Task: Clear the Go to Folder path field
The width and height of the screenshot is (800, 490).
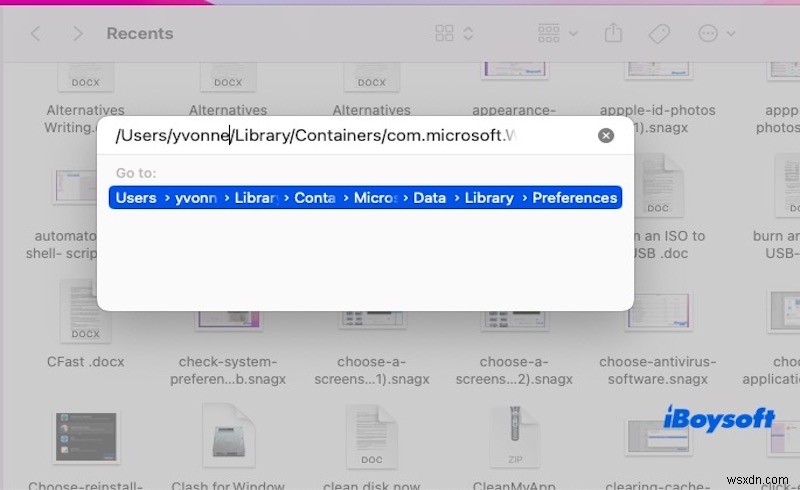Action: pos(606,135)
